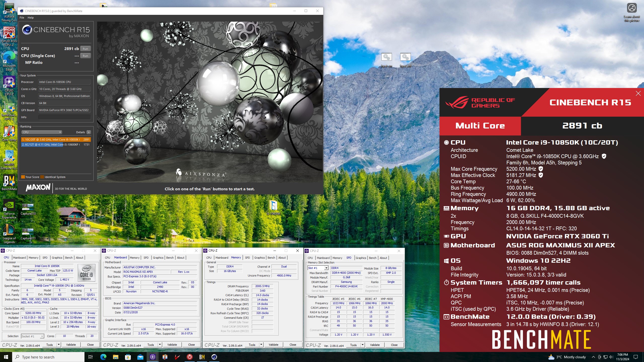Open Microsoft Store from taskbar
644x362 pixels.
[128, 357]
